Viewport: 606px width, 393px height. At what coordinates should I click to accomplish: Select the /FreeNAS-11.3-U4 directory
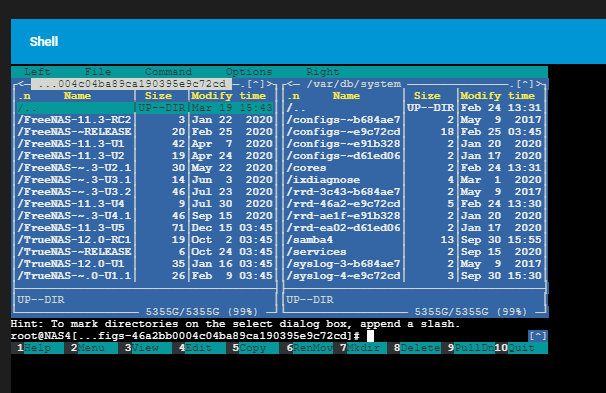145,204
